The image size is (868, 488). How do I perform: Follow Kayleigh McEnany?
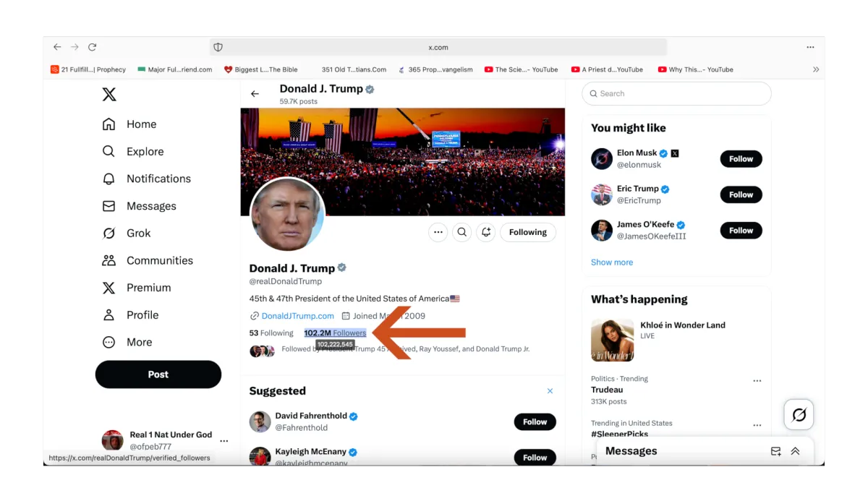pyautogui.click(x=535, y=458)
